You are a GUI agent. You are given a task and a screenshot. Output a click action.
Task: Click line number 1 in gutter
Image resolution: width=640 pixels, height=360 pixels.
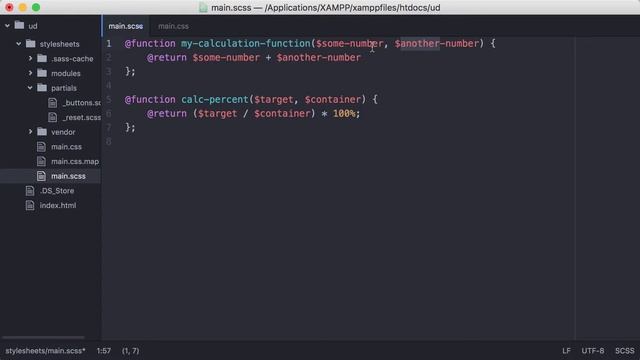[x=109, y=43]
